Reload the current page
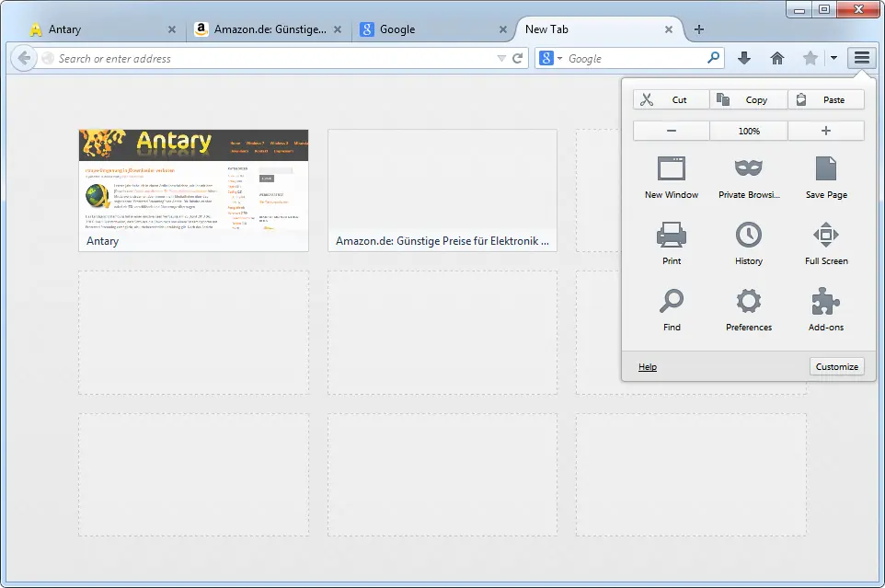This screenshot has width=885, height=588. click(x=517, y=58)
